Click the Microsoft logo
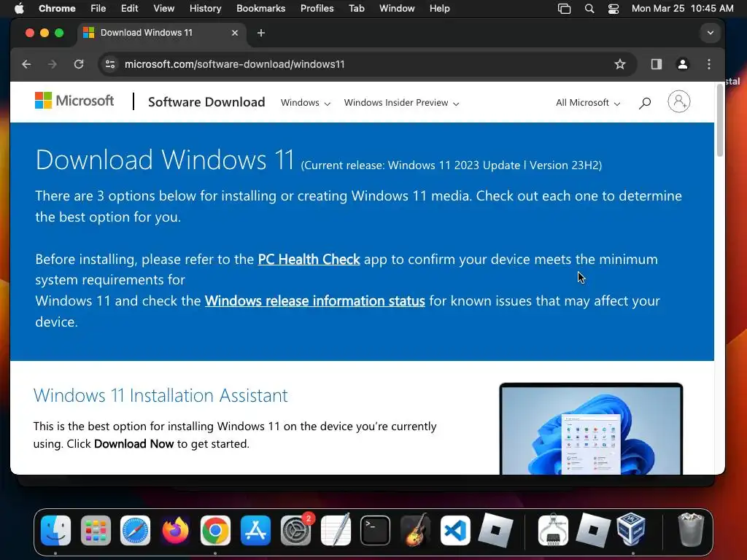This screenshot has width=747, height=560. [x=74, y=101]
